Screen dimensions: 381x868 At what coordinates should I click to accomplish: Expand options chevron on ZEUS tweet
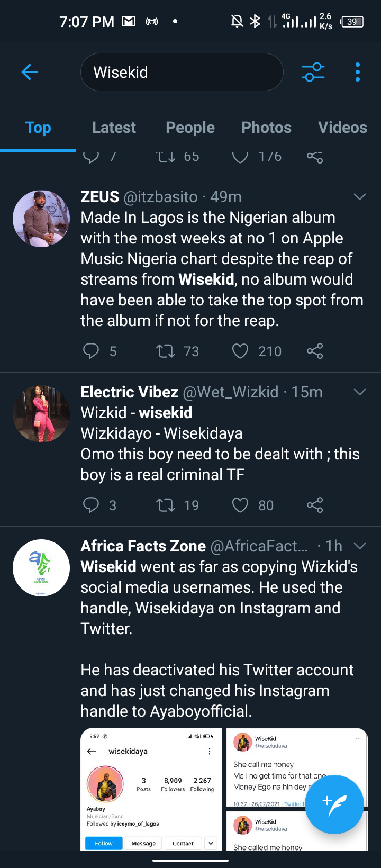360,197
